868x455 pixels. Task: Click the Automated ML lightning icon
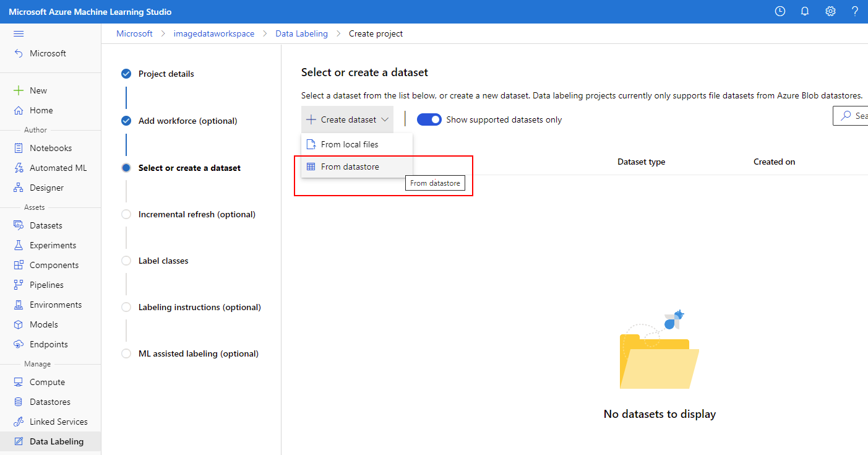[x=19, y=168]
